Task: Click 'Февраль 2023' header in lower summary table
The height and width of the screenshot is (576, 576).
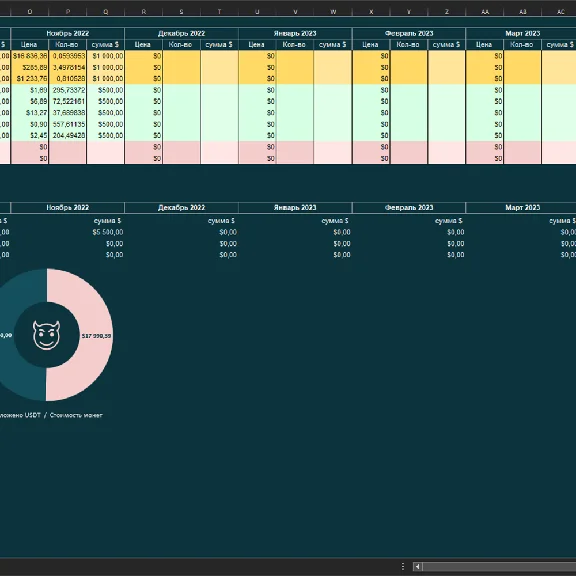Action: pyautogui.click(x=409, y=208)
